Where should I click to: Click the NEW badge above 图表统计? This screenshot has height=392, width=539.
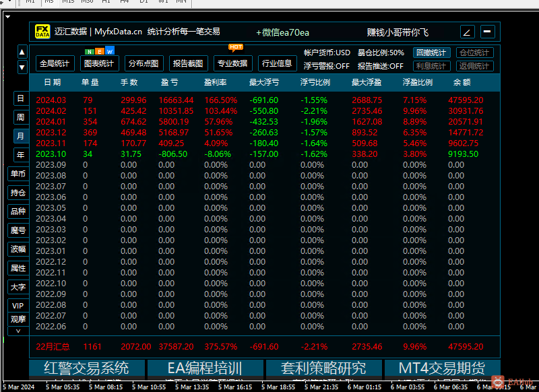pos(100,52)
